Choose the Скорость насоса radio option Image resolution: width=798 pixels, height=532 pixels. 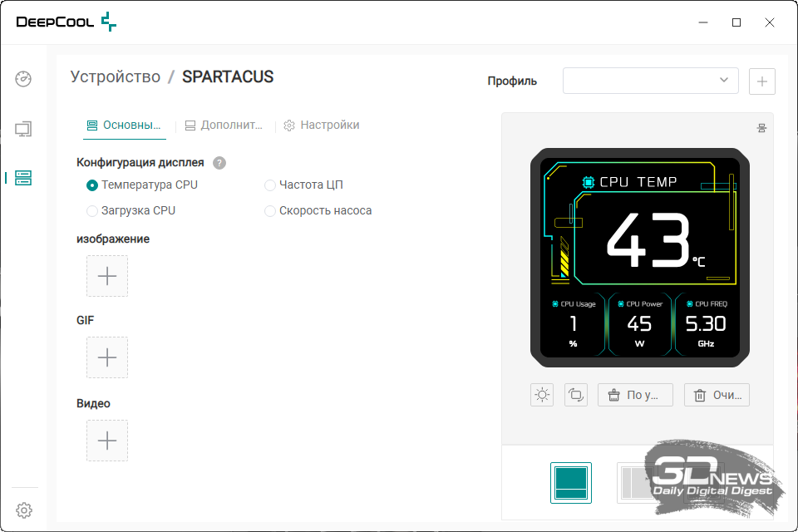coord(270,211)
